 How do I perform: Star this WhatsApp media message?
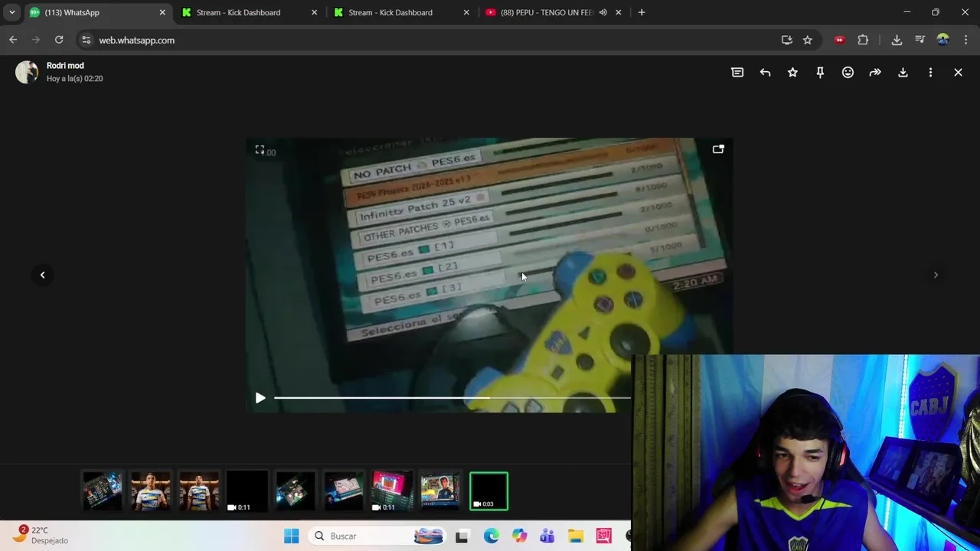coord(792,72)
